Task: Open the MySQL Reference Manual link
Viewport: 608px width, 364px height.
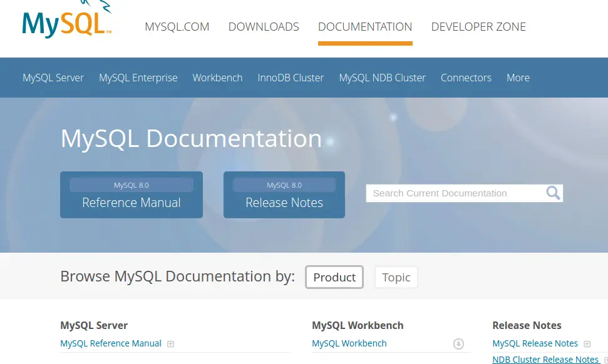Action: (111, 343)
